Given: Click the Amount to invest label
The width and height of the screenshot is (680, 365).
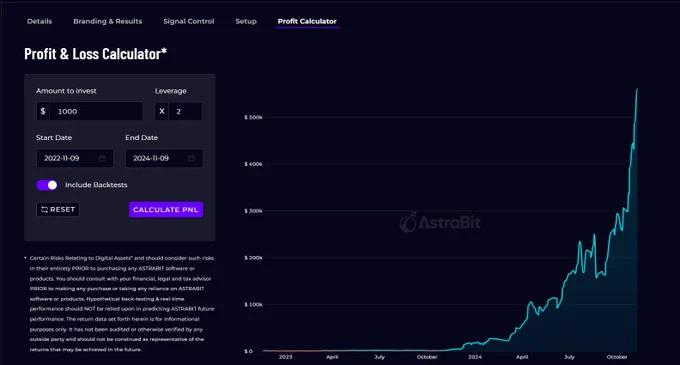Looking at the screenshot, I should [66, 91].
